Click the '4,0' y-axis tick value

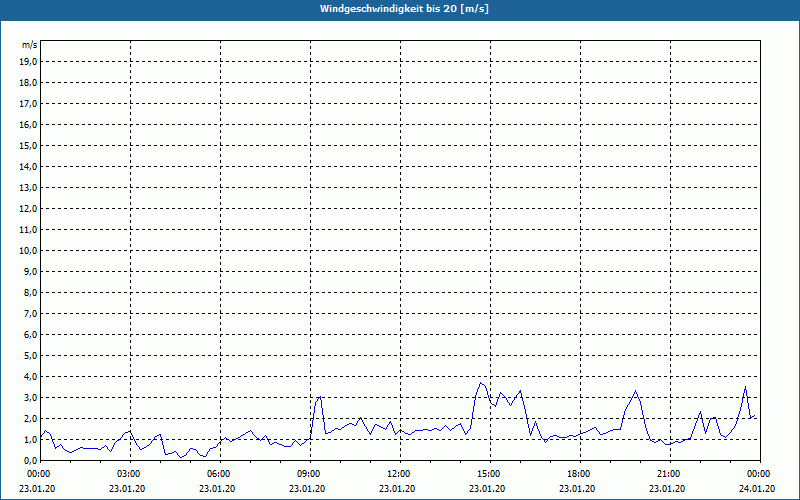pyautogui.click(x=30, y=377)
